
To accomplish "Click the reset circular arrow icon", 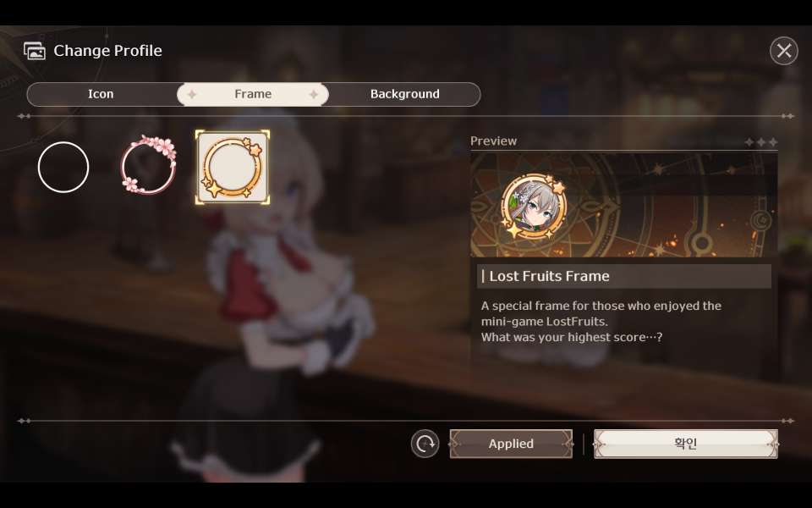I will pos(425,444).
